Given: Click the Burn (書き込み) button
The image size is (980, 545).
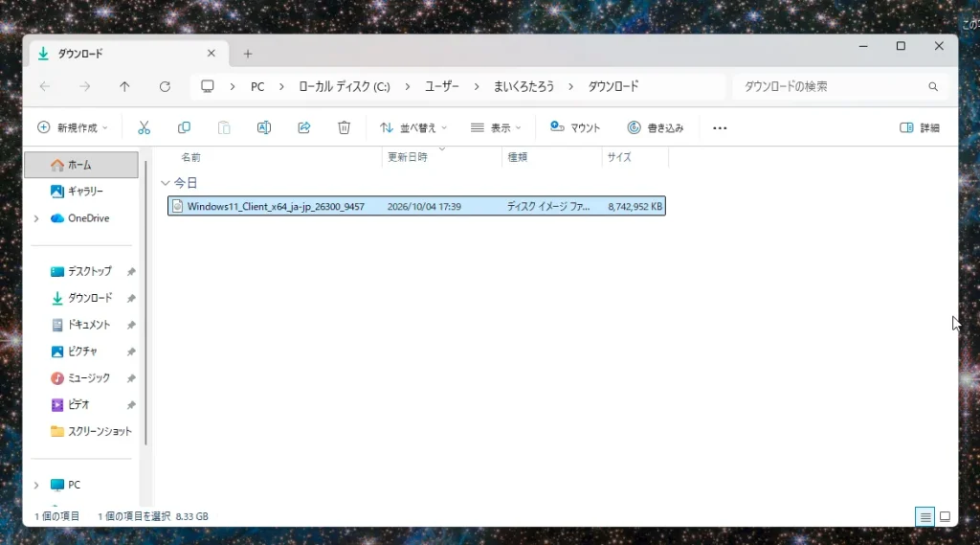Looking at the screenshot, I should 656,127.
